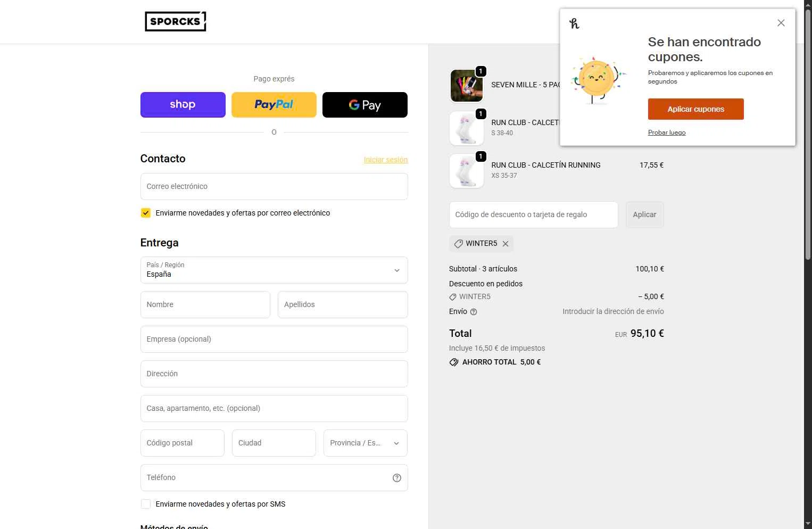Click the 'Descuento en pedidos' label
The height and width of the screenshot is (529, 812).
(x=486, y=284)
